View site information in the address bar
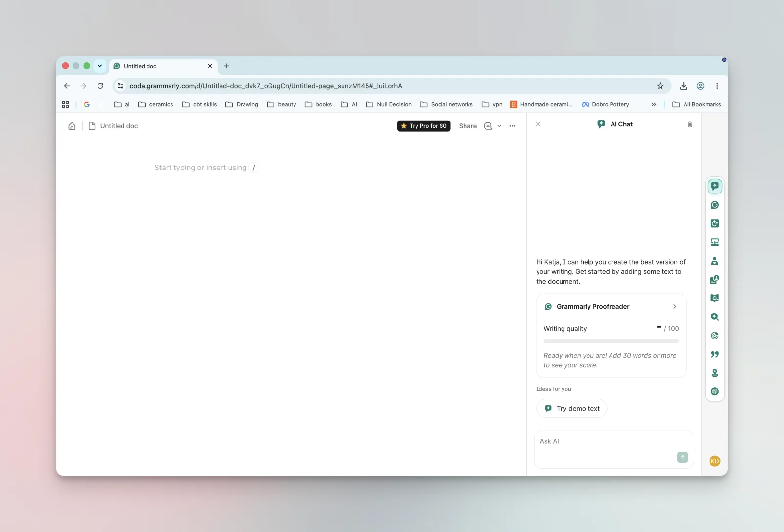 [x=121, y=86]
